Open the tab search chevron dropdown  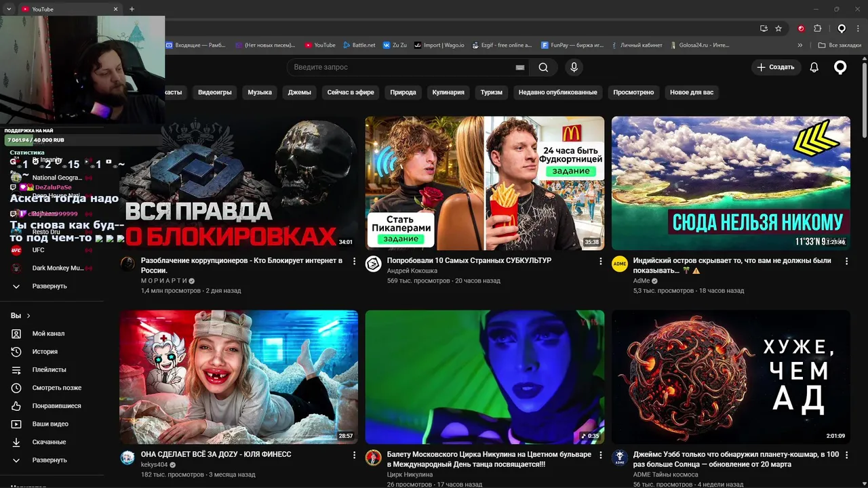tap(9, 9)
